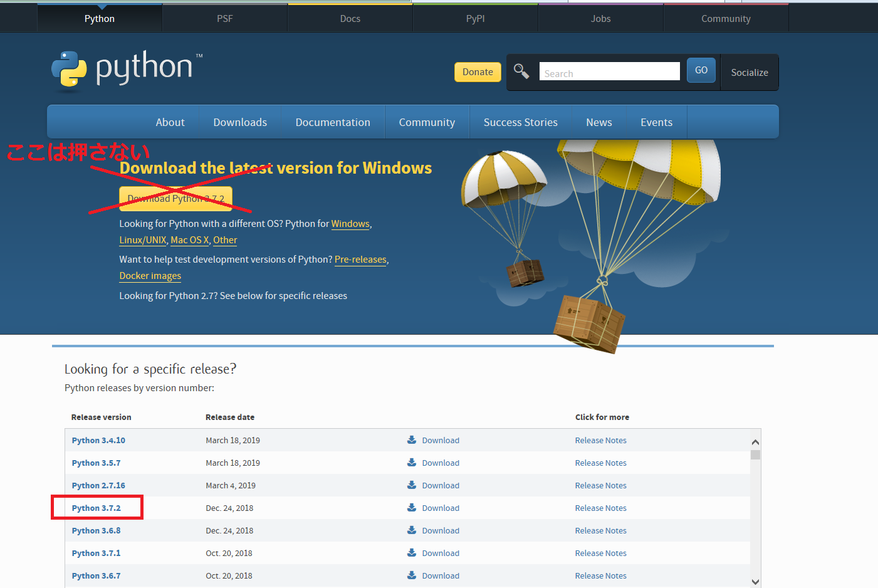Open the Python 3.7.1 release link
The image size is (878, 588).
tap(96, 553)
